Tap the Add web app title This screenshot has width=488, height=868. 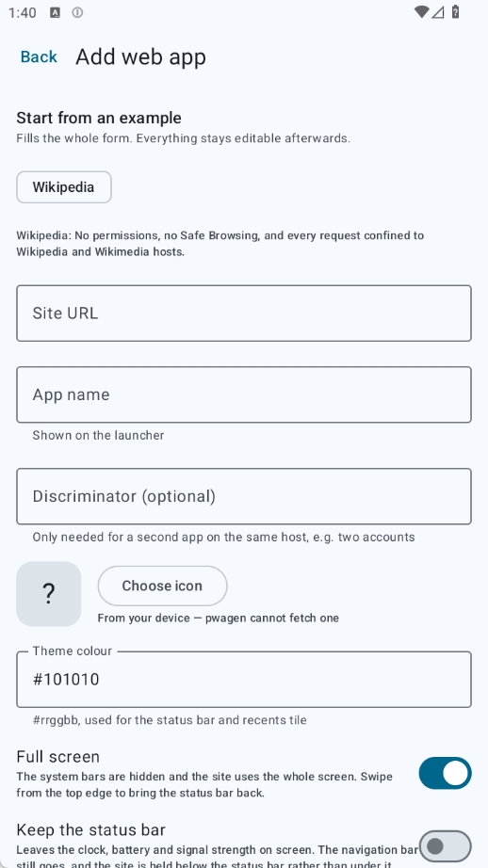[140, 57]
